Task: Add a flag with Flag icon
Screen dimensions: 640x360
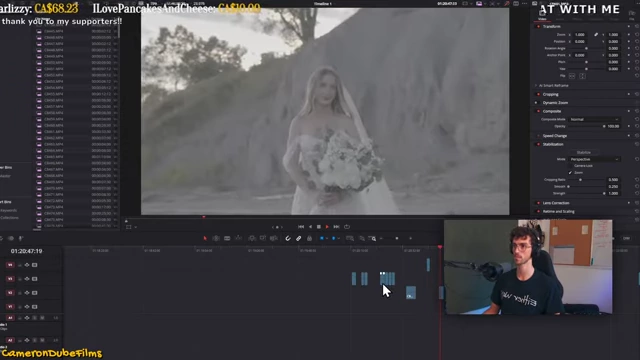Action: coord(322,238)
